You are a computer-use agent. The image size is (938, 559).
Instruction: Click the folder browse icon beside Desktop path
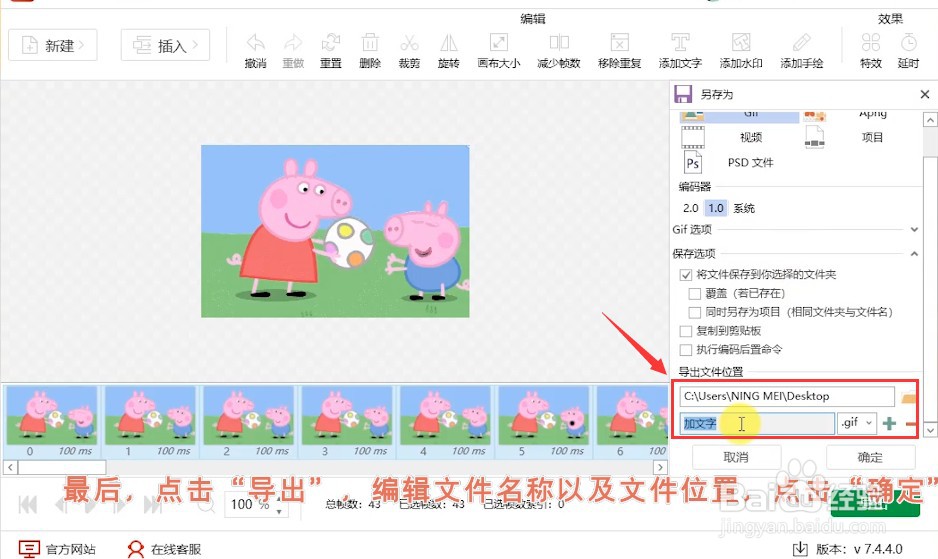click(908, 397)
